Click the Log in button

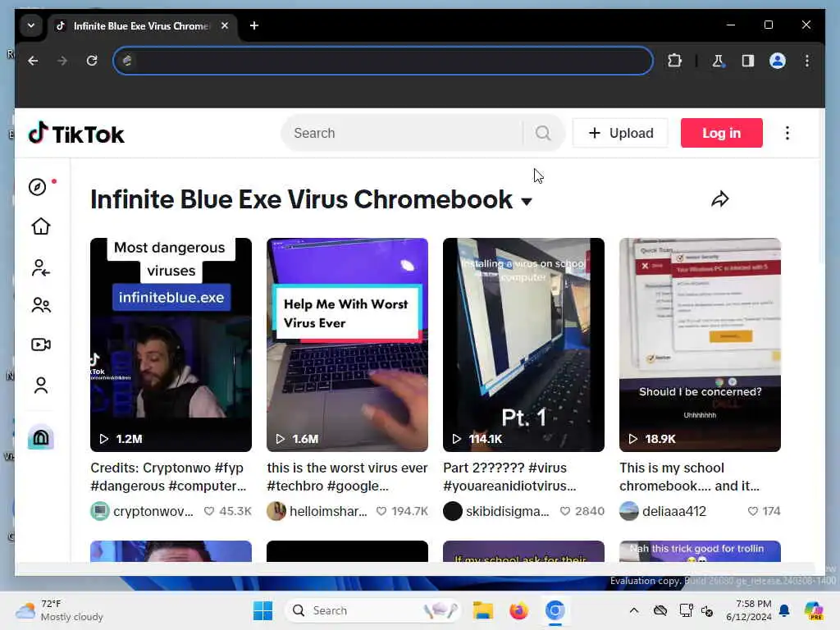[x=721, y=133]
